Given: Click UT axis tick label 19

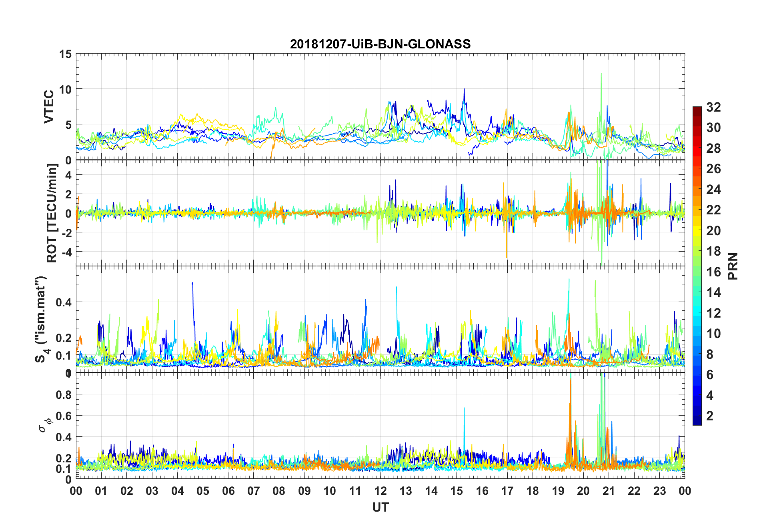Looking at the screenshot, I should (x=558, y=491).
